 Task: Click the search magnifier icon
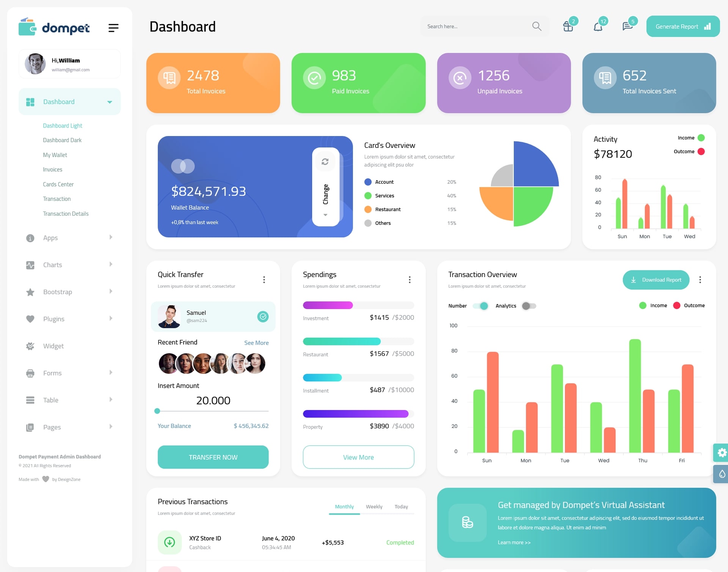[536, 26]
